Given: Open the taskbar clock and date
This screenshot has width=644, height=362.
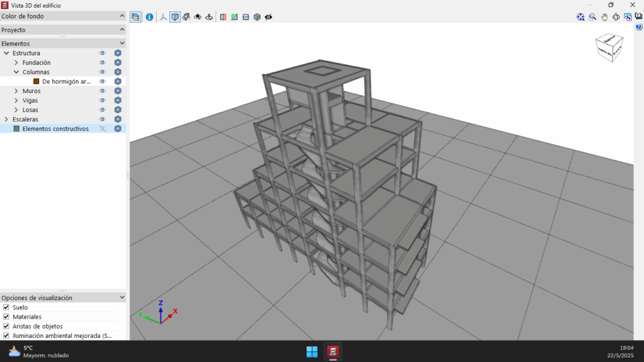Looking at the screenshot, I should [x=620, y=352].
